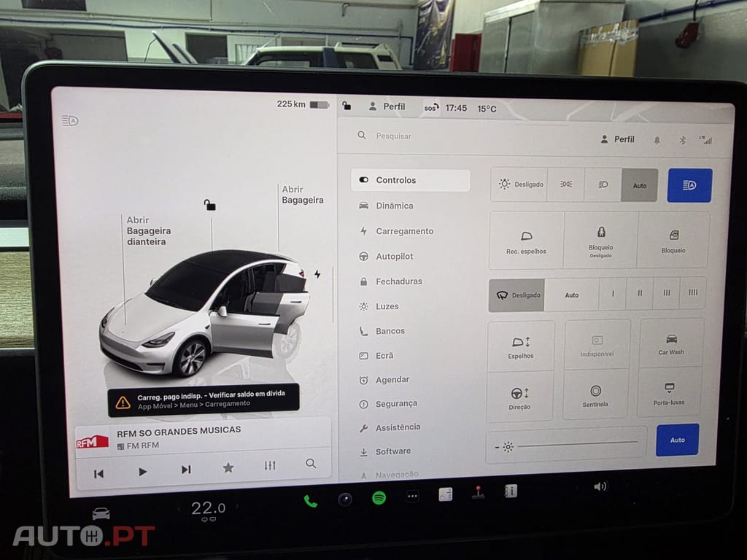The width and height of the screenshot is (747, 560).
Task: Open the Porta-luvas glovebox icon
Action: [x=670, y=397]
